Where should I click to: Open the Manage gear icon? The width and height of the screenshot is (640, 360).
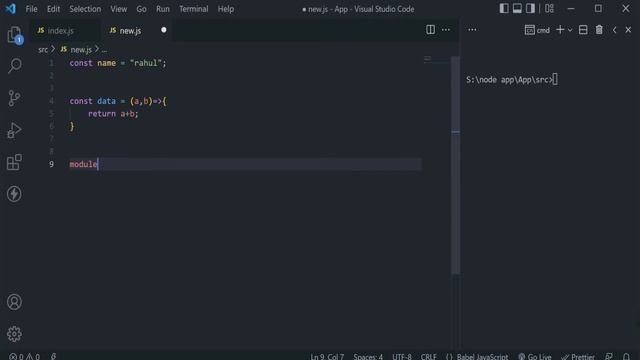tap(14, 334)
